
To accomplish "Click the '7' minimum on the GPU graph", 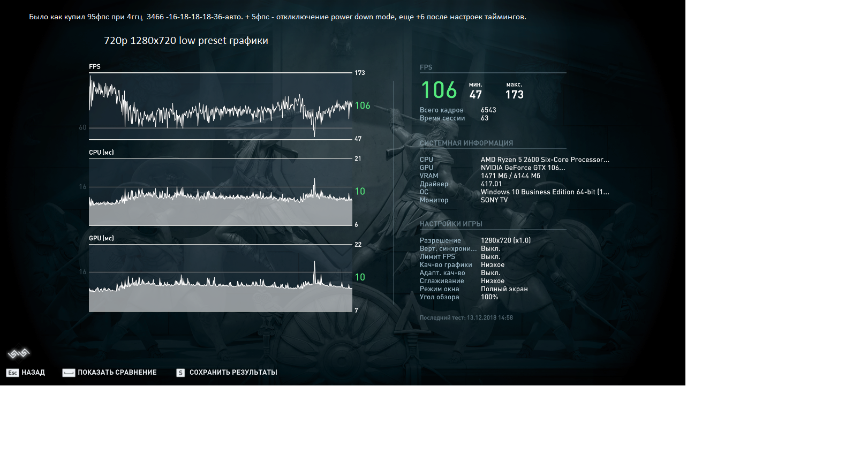I will [356, 310].
